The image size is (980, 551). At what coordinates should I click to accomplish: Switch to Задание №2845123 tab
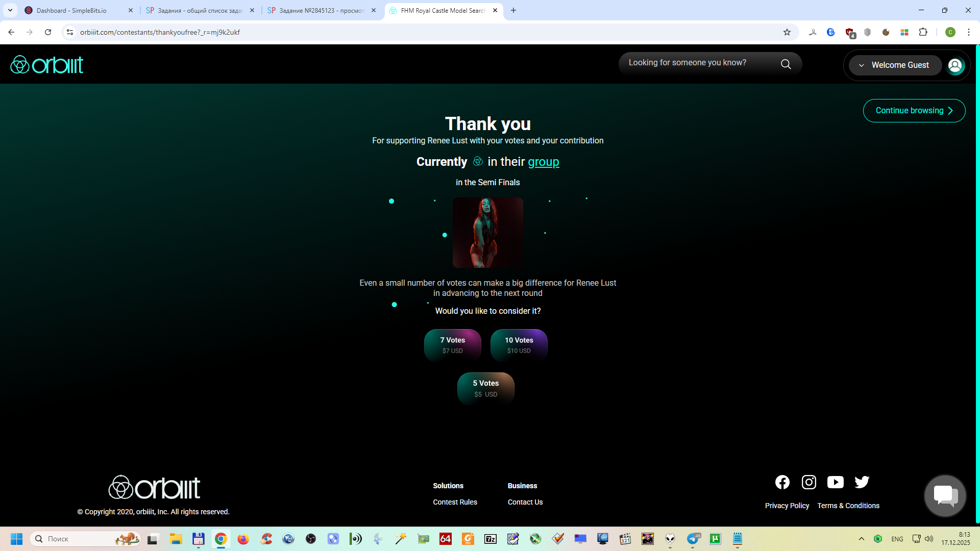[321, 10]
